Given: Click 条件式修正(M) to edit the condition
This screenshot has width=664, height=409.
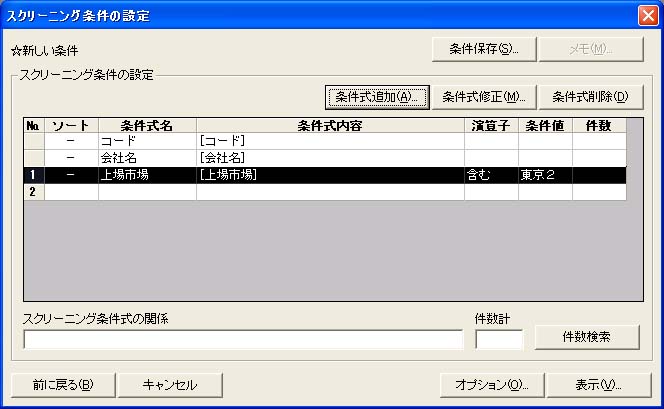Looking at the screenshot, I should 484,97.
